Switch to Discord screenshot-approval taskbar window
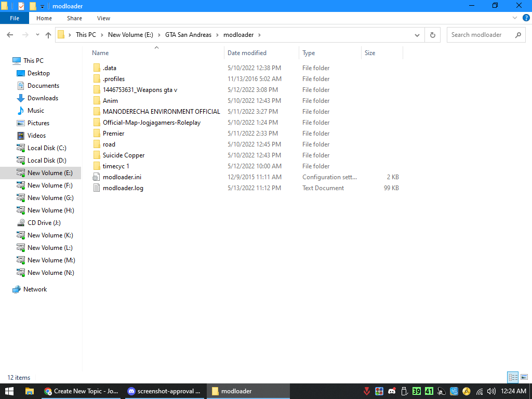 click(x=165, y=391)
